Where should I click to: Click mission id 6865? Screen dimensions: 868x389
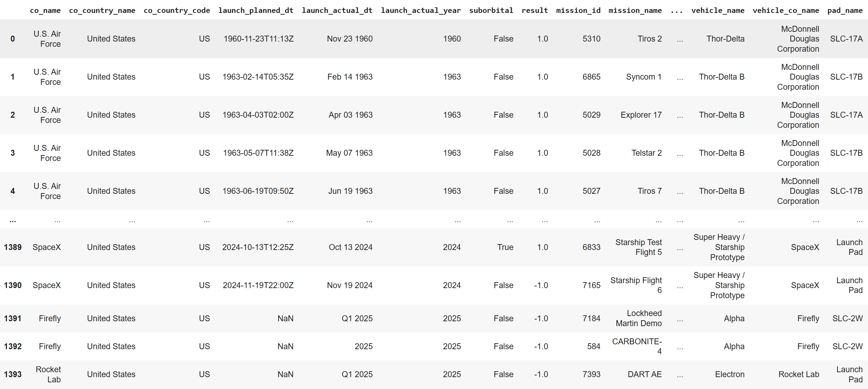(591, 77)
